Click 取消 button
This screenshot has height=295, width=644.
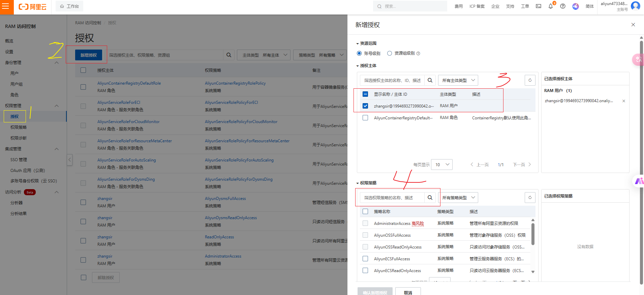(408, 292)
